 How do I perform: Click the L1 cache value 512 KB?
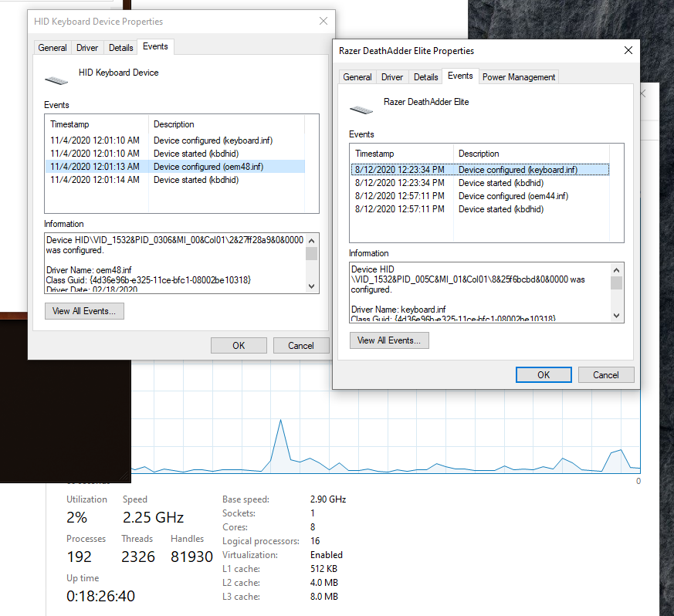click(x=323, y=568)
